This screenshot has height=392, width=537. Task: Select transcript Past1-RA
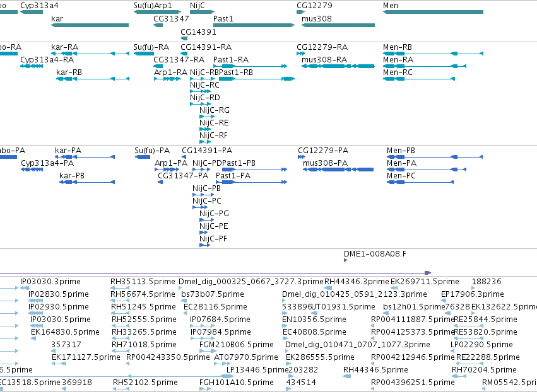(x=250, y=66)
